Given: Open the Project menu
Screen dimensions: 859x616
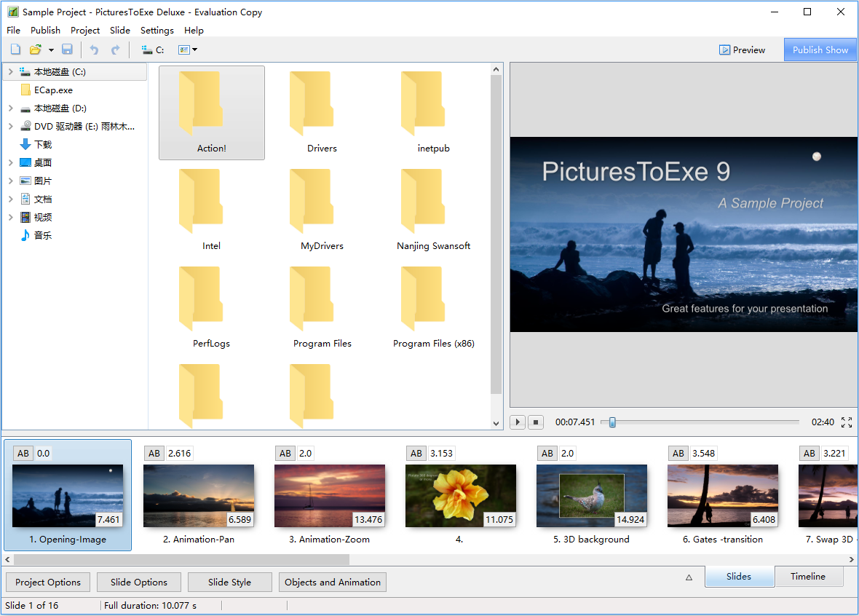Looking at the screenshot, I should click(85, 30).
